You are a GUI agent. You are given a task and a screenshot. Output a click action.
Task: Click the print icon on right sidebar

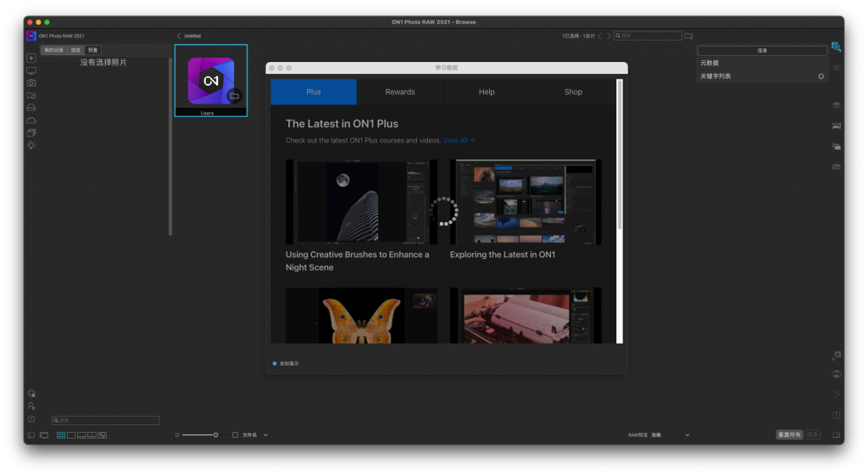tap(836, 374)
